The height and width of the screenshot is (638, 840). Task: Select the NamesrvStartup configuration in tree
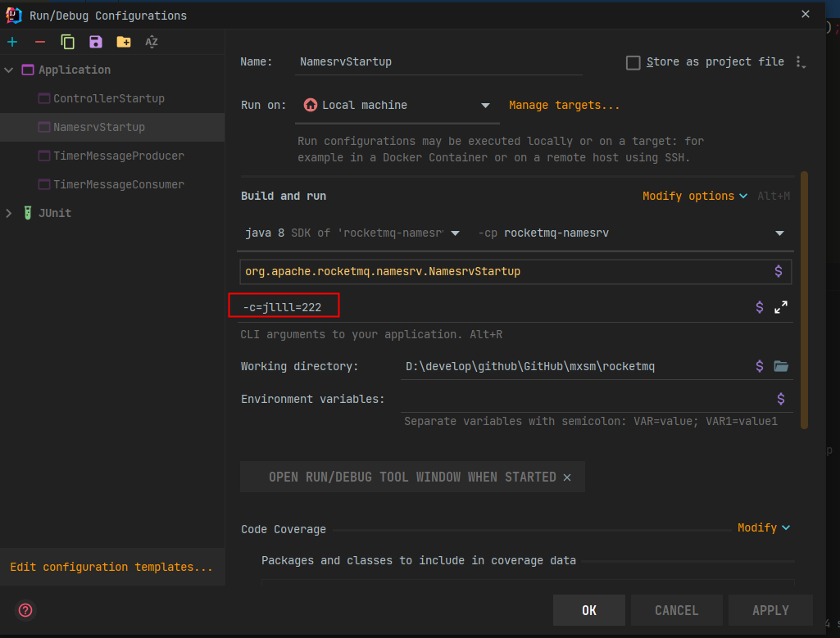(112, 128)
